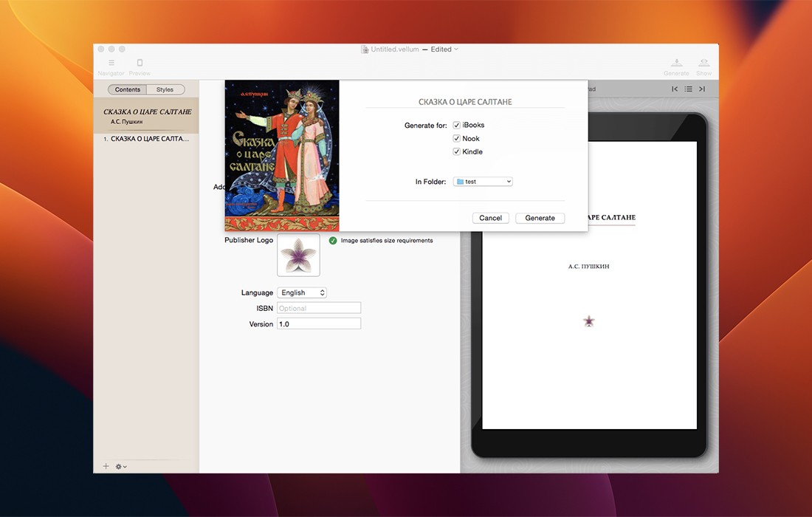Click the Show icon in the toolbar
Image resolution: width=812 pixels, height=517 pixels.
[x=704, y=64]
